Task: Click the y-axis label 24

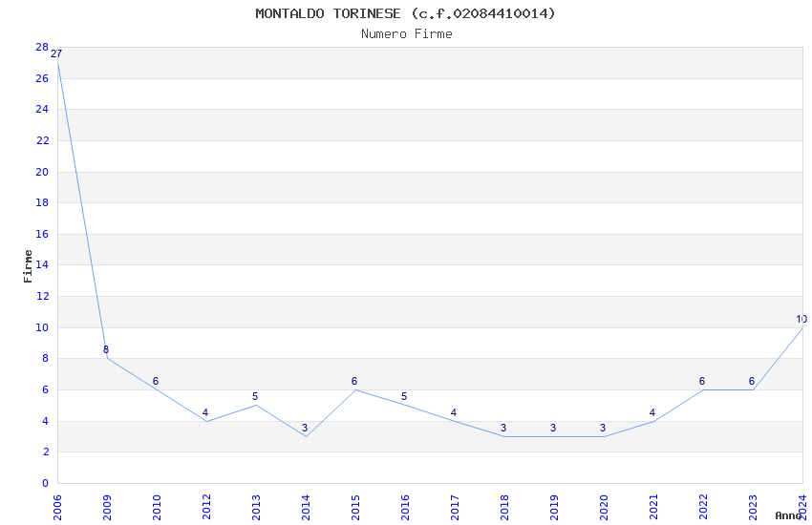Action: tap(42, 109)
